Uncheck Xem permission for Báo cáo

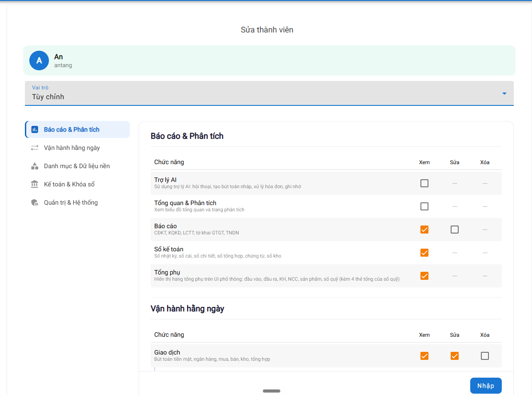click(x=424, y=230)
